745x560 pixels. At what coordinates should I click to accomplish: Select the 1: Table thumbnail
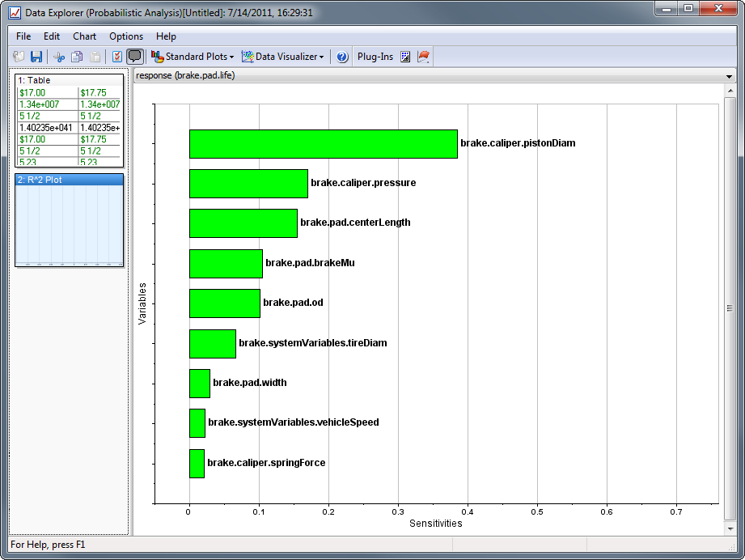(69, 121)
